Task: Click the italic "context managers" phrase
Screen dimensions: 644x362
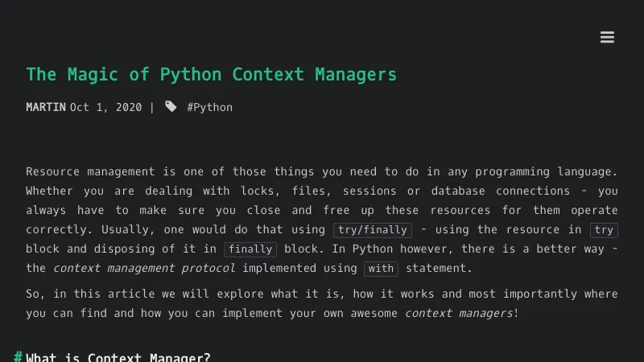Action: 459,313
